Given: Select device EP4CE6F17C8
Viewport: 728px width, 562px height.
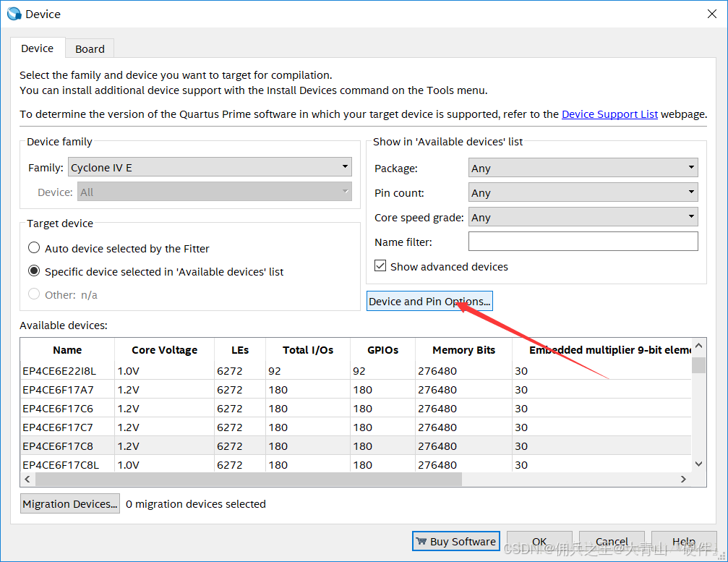Looking at the screenshot, I should pos(58,446).
